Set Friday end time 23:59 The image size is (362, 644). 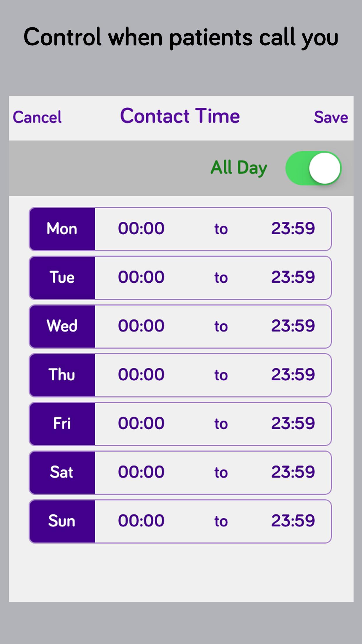coord(293,423)
